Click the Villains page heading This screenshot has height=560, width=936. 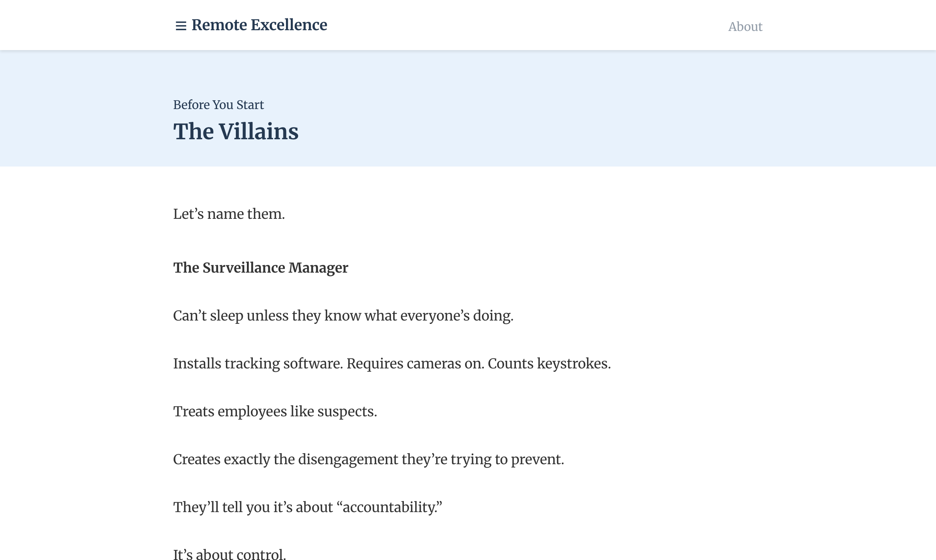pyautogui.click(x=235, y=131)
